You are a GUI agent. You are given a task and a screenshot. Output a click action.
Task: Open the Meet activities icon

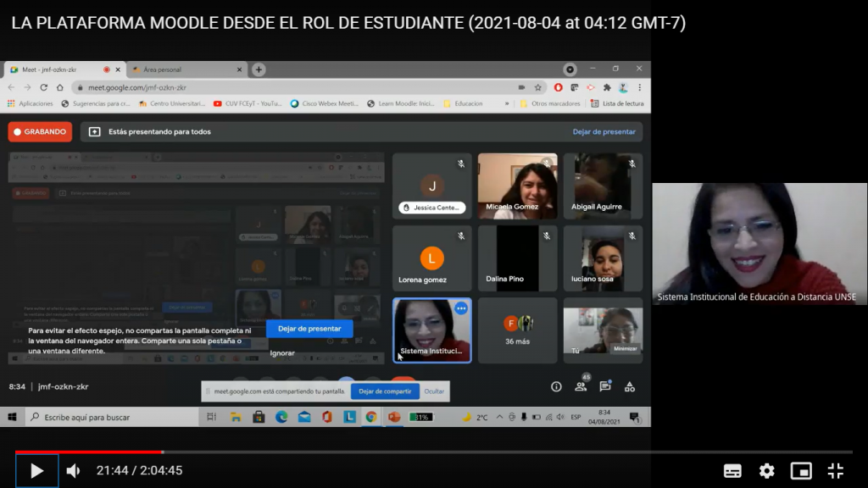(630, 386)
